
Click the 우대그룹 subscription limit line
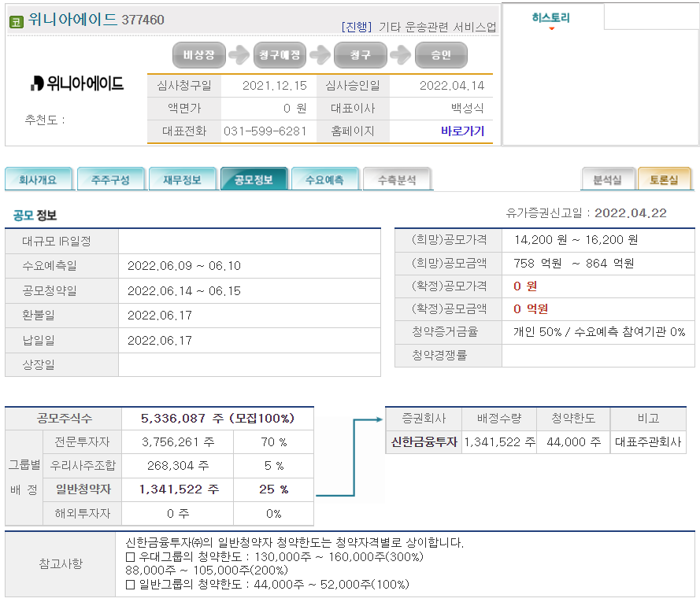pyautogui.click(x=275, y=556)
